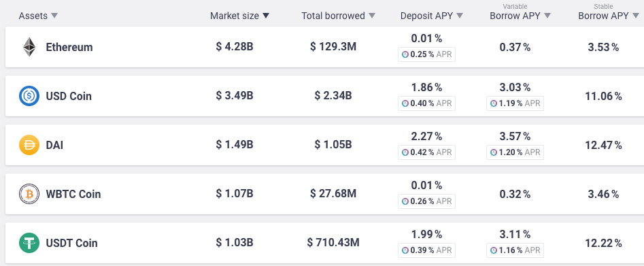The width and height of the screenshot is (644, 266).
Task: Click incentive icon in Ethereum deposit APR badge
Action: point(405,54)
